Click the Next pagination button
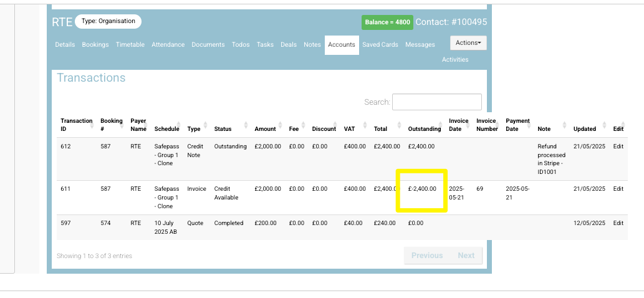The image size is (644, 298). [x=466, y=256]
